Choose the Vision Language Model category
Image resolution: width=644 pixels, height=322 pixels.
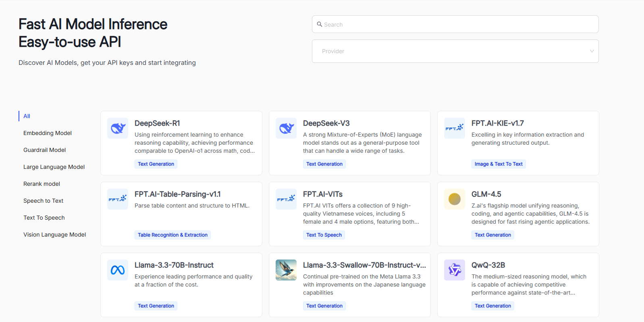point(55,235)
